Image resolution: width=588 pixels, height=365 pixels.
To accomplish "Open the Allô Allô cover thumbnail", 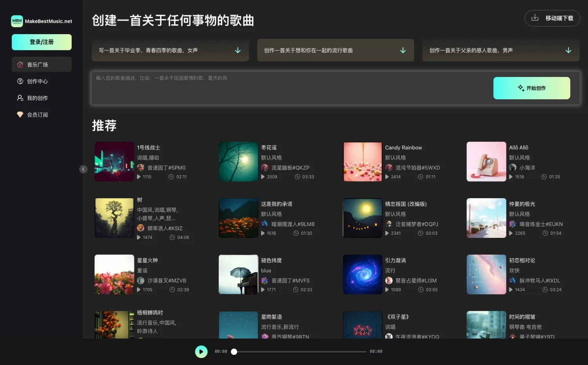I will [x=486, y=161].
